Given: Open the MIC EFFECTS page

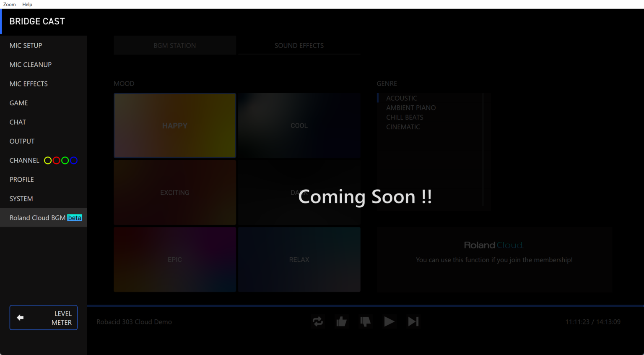Looking at the screenshot, I should [29, 84].
